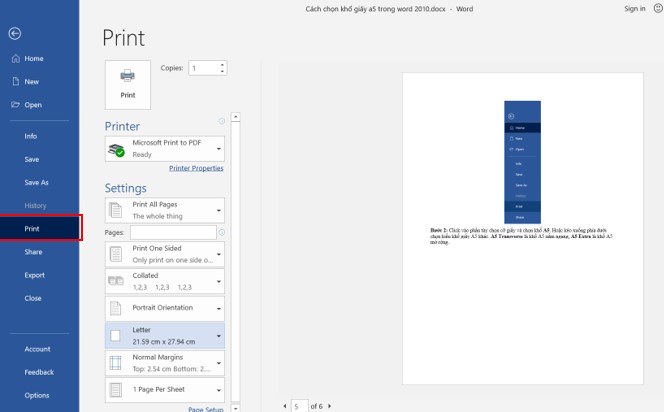Select Export in the sidebar menu
Screen dimensions: 665x412
click(35, 275)
